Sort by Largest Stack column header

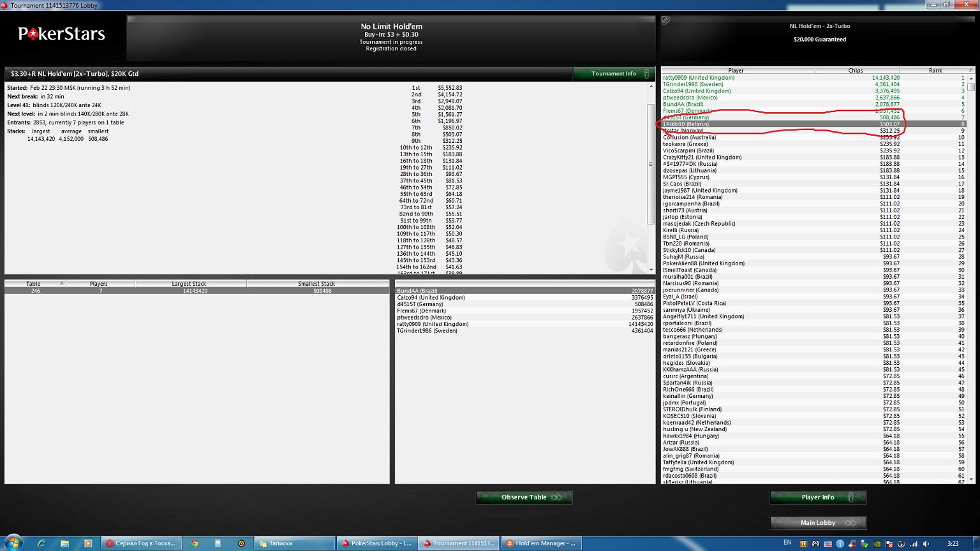189,284
